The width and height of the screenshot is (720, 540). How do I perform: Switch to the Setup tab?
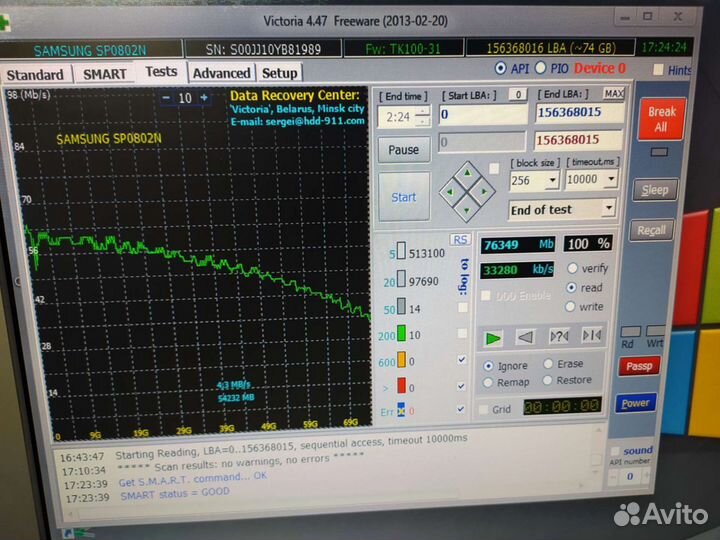(279, 73)
